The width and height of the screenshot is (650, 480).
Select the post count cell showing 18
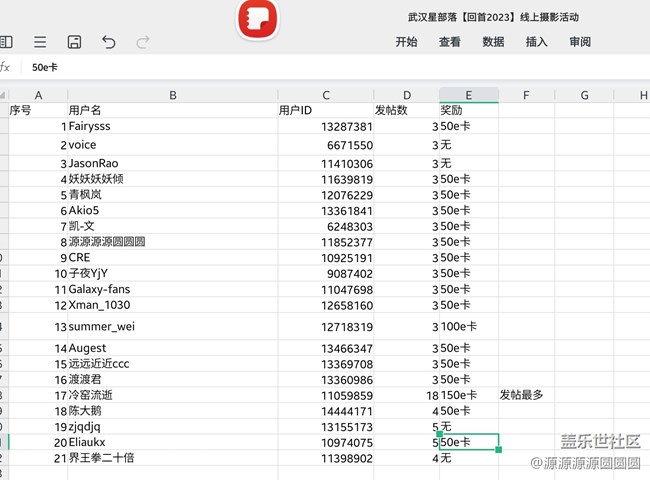click(x=407, y=395)
